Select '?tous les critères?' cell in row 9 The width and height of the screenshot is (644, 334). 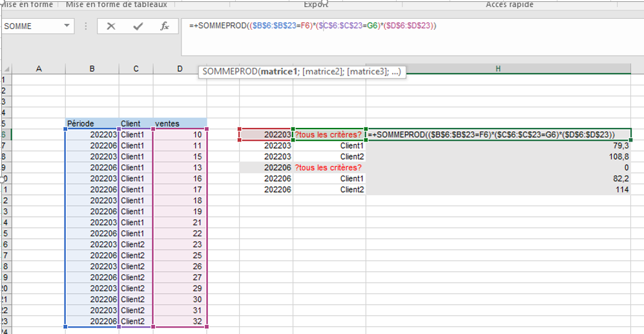[329, 167]
